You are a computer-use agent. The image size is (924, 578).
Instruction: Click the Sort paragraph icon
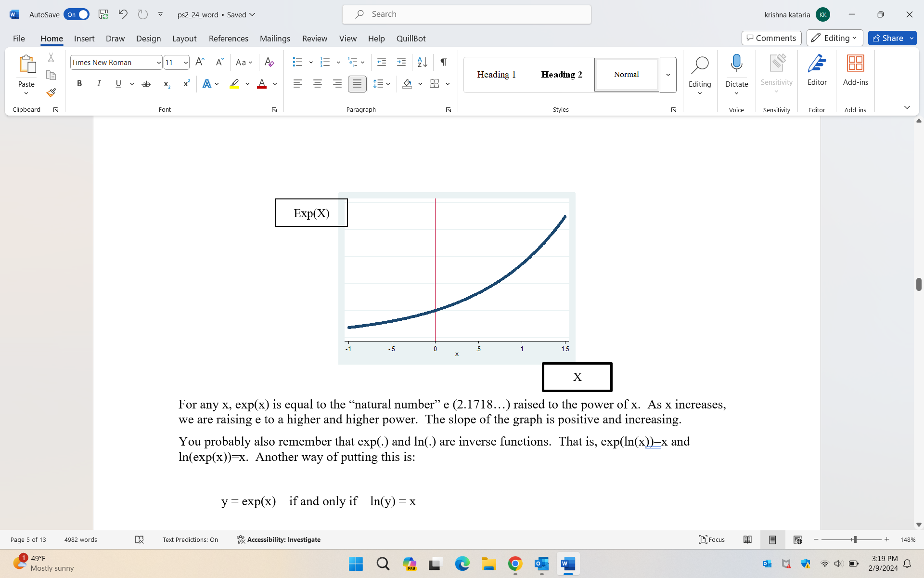tap(422, 62)
